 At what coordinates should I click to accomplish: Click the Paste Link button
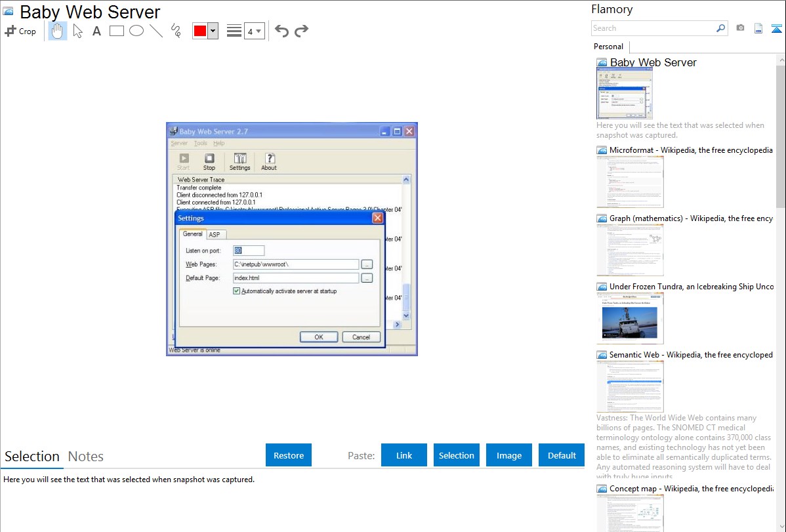[x=404, y=455]
